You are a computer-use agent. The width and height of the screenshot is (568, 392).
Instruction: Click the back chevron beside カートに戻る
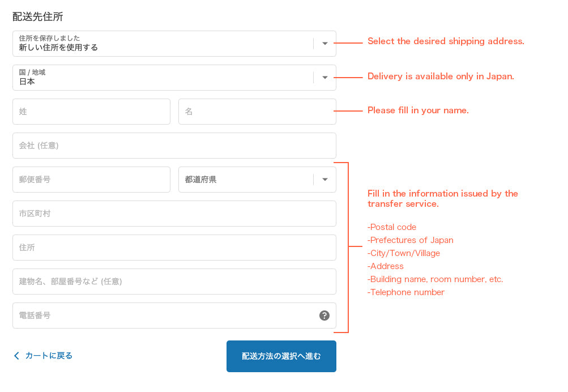tap(16, 356)
